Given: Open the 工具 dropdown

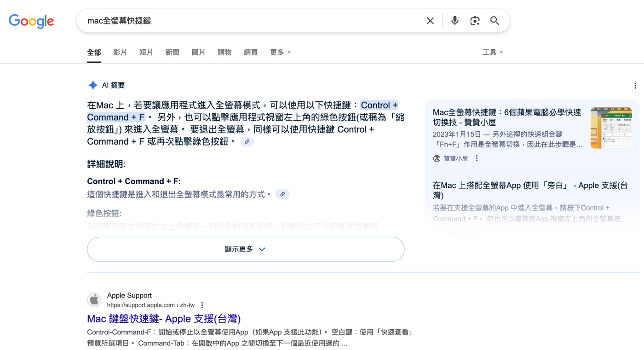Looking at the screenshot, I should point(492,52).
